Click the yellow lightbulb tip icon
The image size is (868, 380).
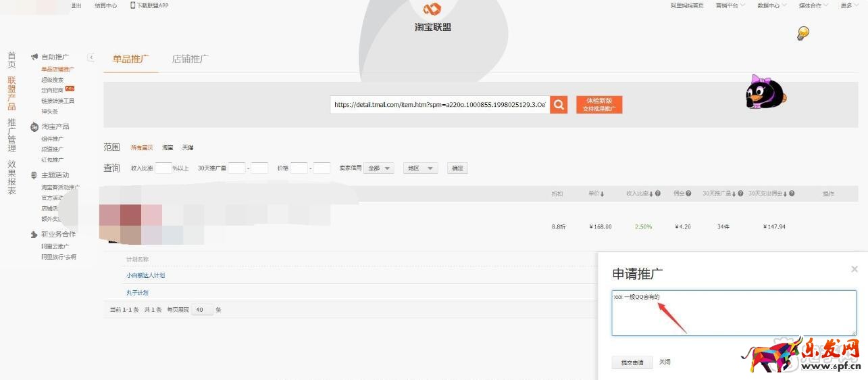pos(802,33)
